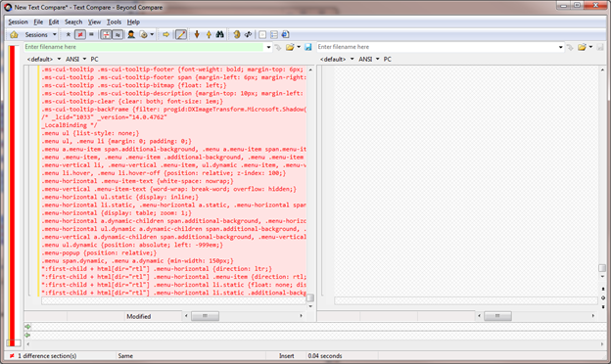
Task: Click the Sessions toolbar button label
Action: click(x=36, y=34)
